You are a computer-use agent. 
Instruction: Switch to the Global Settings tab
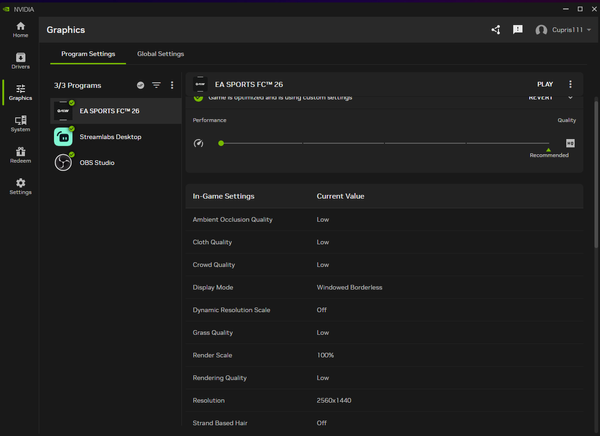(x=160, y=54)
